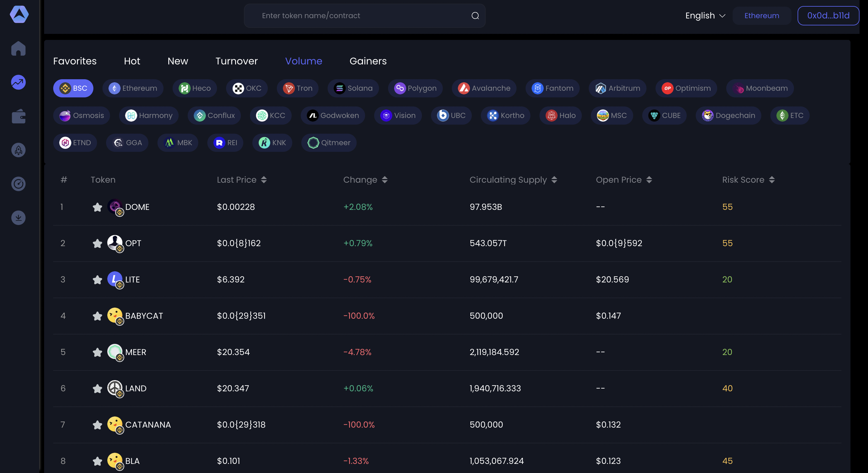868x473 pixels.
Task: Open the English language dropdown
Action: (705, 15)
